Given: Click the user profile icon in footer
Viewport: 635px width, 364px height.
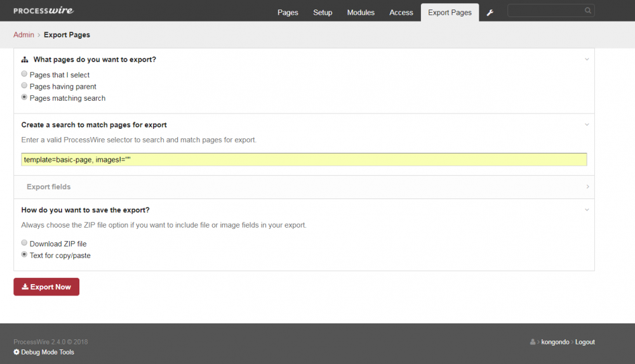Looking at the screenshot, I should coord(533,342).
